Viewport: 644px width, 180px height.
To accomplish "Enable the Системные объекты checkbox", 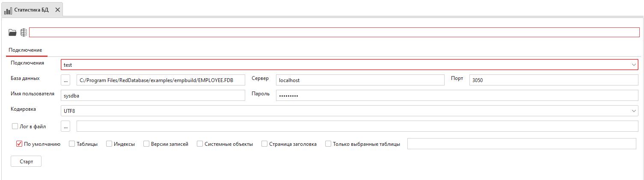I will (x=200, y=144).
